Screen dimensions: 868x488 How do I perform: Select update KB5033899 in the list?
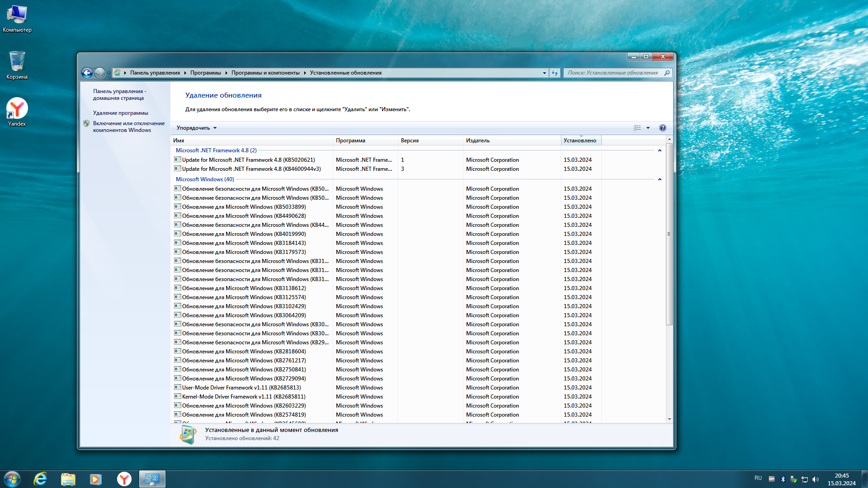coord(244,207)
